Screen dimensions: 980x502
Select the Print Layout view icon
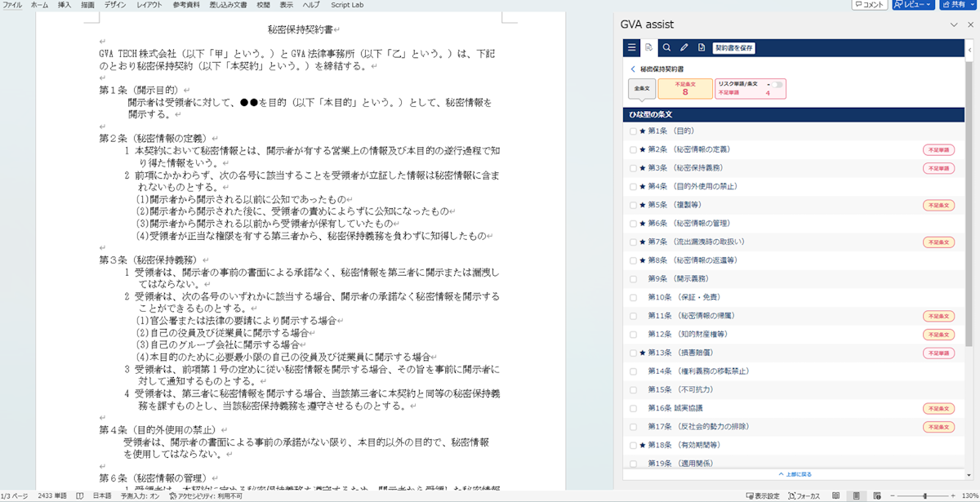tap(856, 495)
